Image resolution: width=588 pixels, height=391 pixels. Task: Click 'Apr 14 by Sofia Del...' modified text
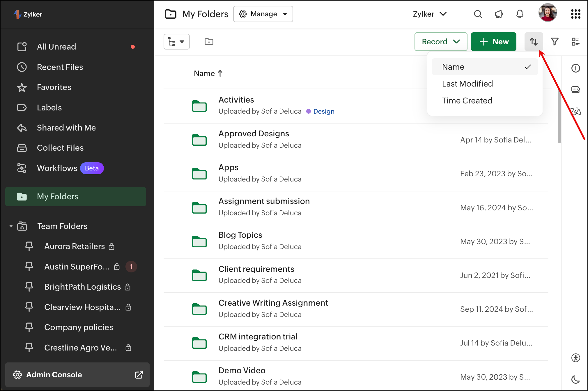click(496, 140)
